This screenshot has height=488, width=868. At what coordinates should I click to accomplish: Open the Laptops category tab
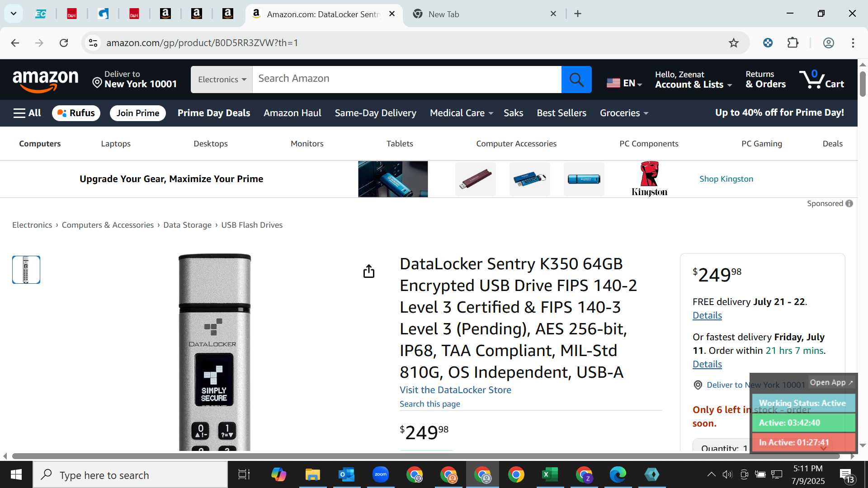pyautogui.click(x=116, y=144)
